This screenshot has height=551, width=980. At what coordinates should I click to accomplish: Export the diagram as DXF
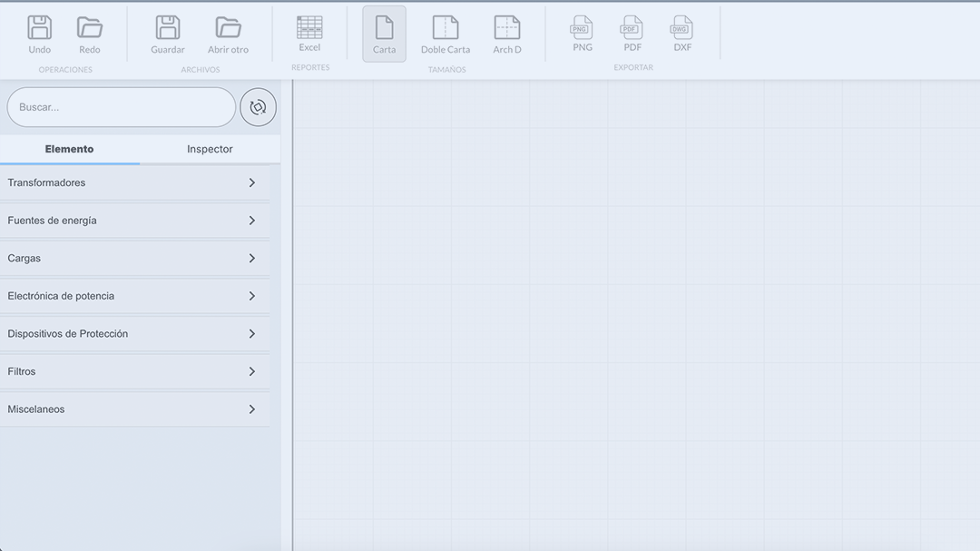[x=682, y=28]
